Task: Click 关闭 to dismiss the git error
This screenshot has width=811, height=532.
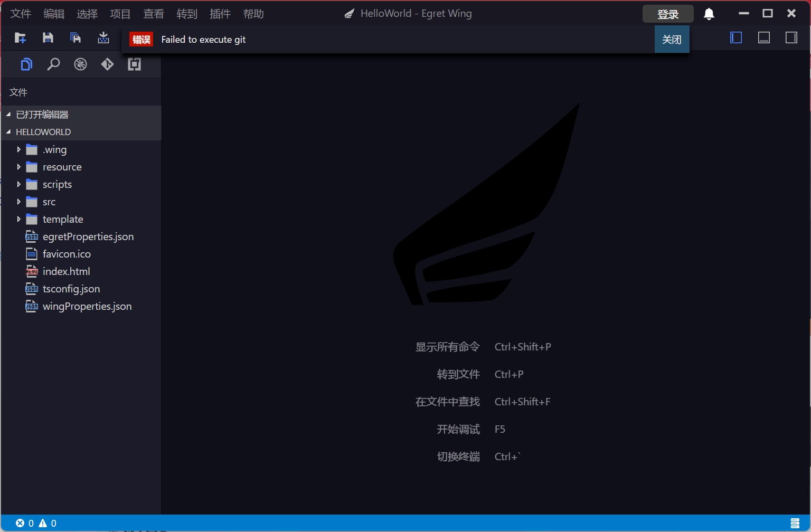Action: [672, 39]
